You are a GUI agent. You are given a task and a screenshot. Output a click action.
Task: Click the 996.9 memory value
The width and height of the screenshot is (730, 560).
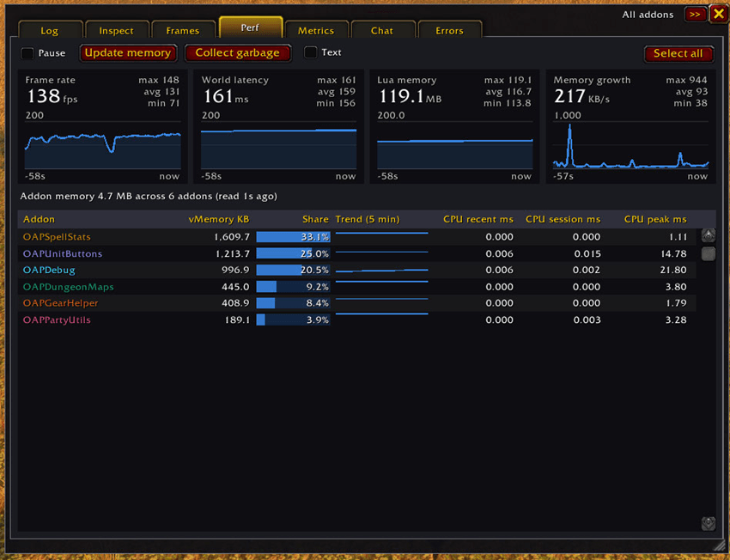click(x=235, y=270)
